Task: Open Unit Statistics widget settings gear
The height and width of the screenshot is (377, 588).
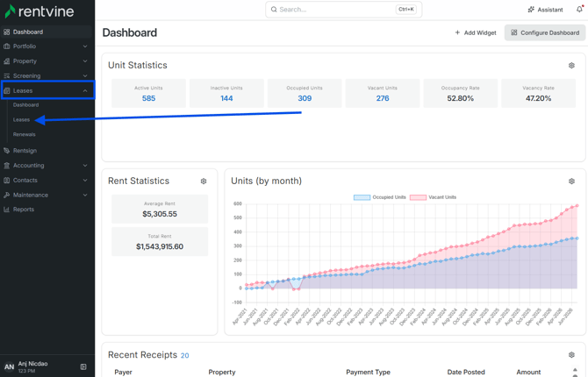Action: coord(571,66)
